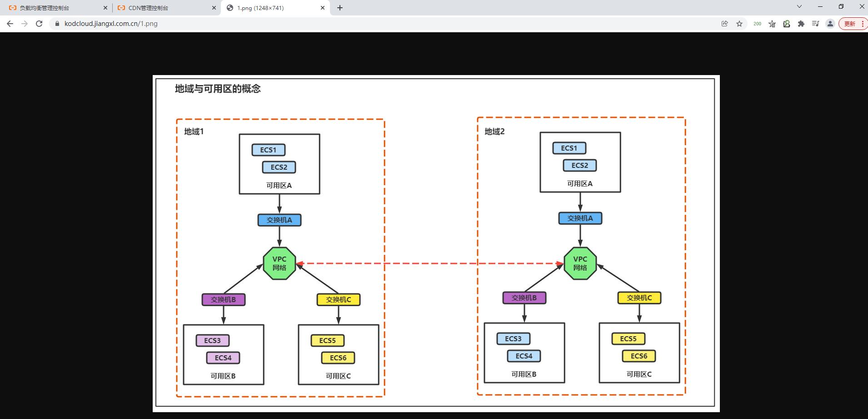This screenshot has height=419, width=868.
Task: Go back to the previous page
Action: click(10, 24)
